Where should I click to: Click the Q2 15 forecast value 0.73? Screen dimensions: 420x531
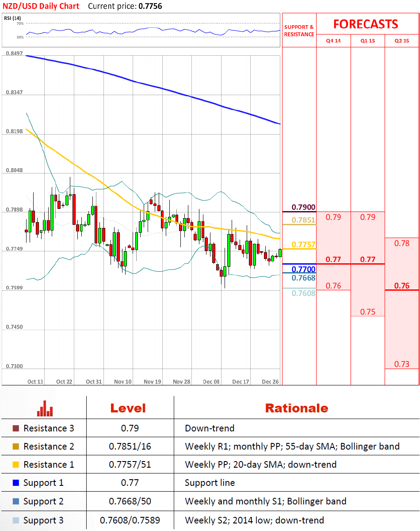(402, 364)
